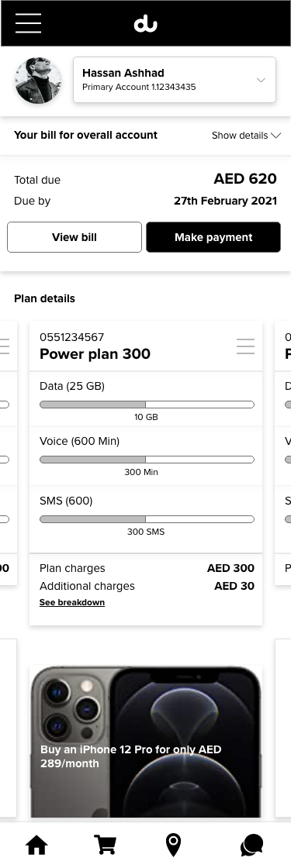The image size is (291, 868).
Task: Tap Hassan Ashhad's profile photo
Action: 38,81
